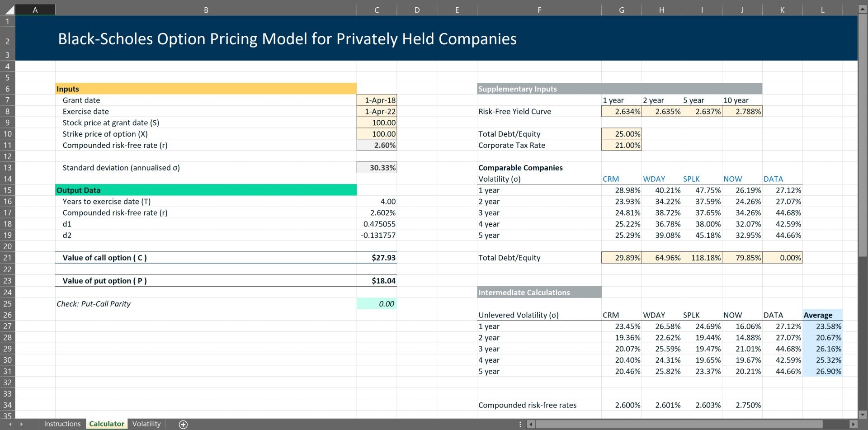Click the Risk-Free Yield Curve label
This screenshot has width=868, height=430.
click(514, 111)
